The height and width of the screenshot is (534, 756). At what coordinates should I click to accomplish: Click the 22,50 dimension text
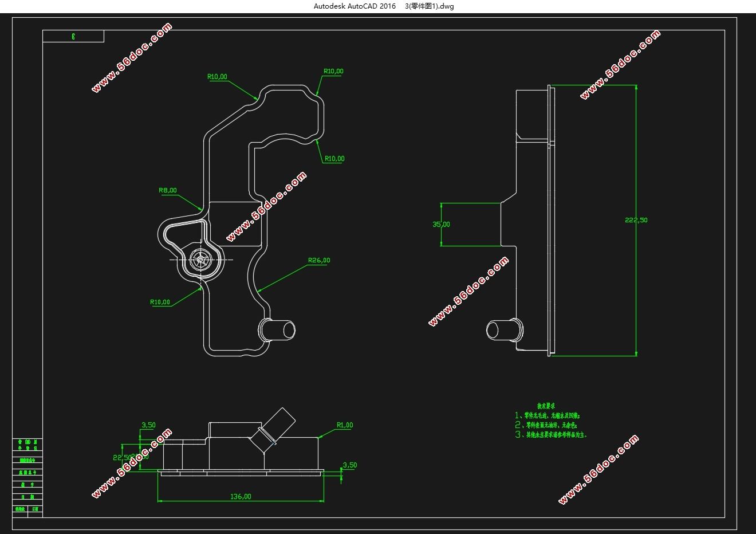123,457
